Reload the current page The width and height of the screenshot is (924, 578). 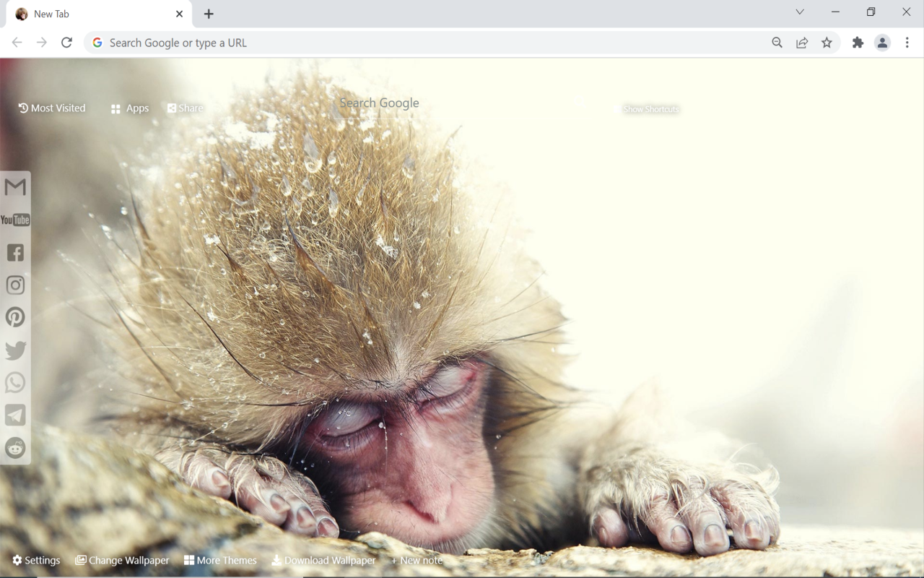point(66,43)
